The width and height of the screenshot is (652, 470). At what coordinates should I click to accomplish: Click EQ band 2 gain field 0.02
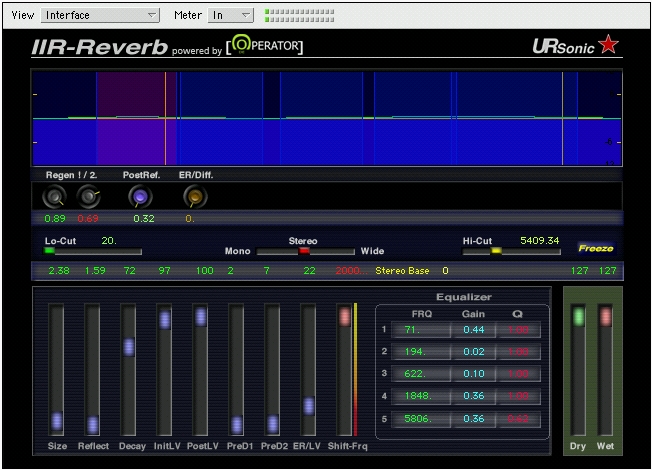pyautogui.click(x=474, y=352)
